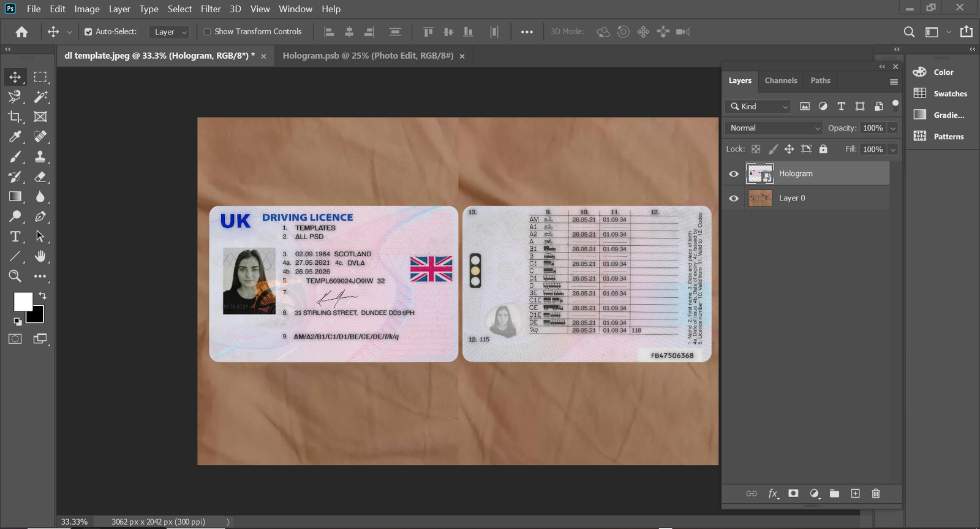980x529 pixels.
Task: Add a layer style with fx
Action: (x=773, y=493)
